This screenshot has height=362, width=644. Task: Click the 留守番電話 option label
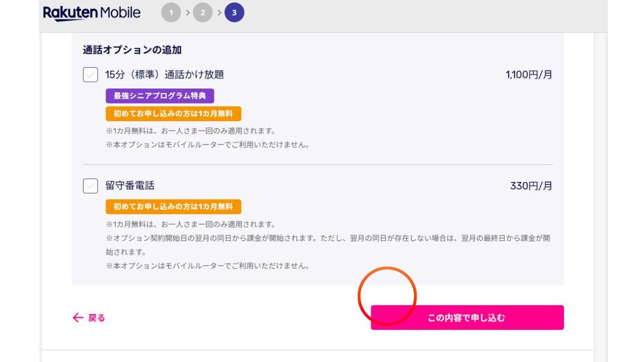(x=130, y=186)
